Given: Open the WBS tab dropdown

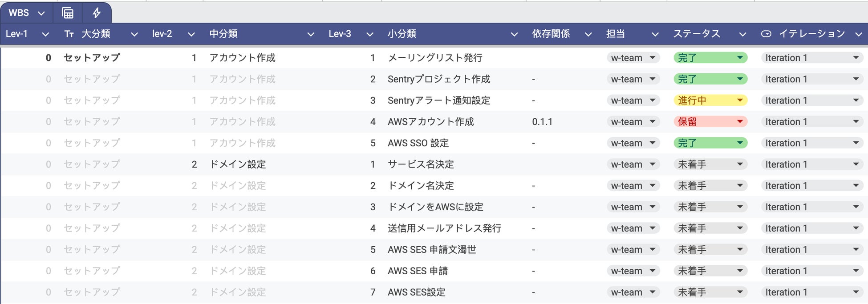Looking at the screenshot, I should point(41,13).
